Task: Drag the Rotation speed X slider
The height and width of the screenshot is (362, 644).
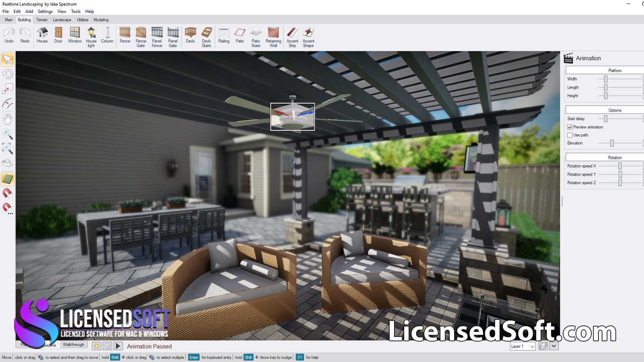Action: (x=620, y=166)
